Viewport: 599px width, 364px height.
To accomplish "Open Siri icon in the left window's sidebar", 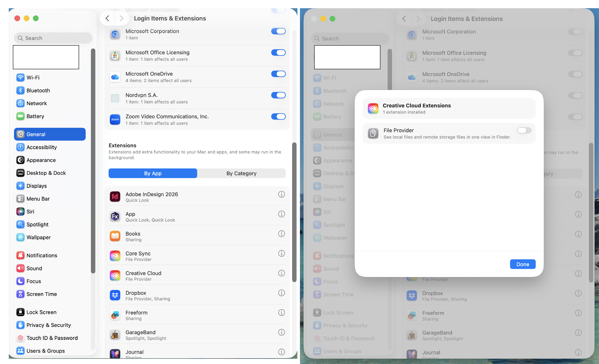I will pos(20,212).
